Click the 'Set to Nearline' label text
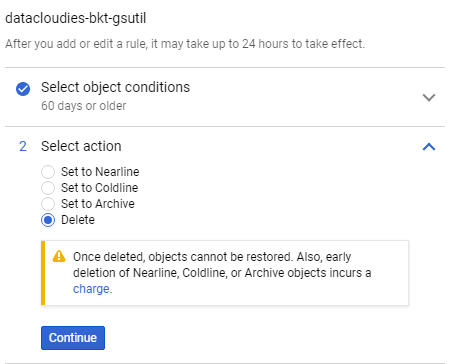474x364 pixels. click(x=100, y=172)
